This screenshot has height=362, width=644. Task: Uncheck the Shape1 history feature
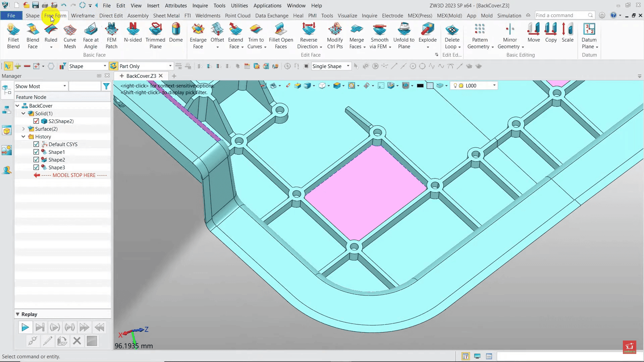tap(36, 152)
